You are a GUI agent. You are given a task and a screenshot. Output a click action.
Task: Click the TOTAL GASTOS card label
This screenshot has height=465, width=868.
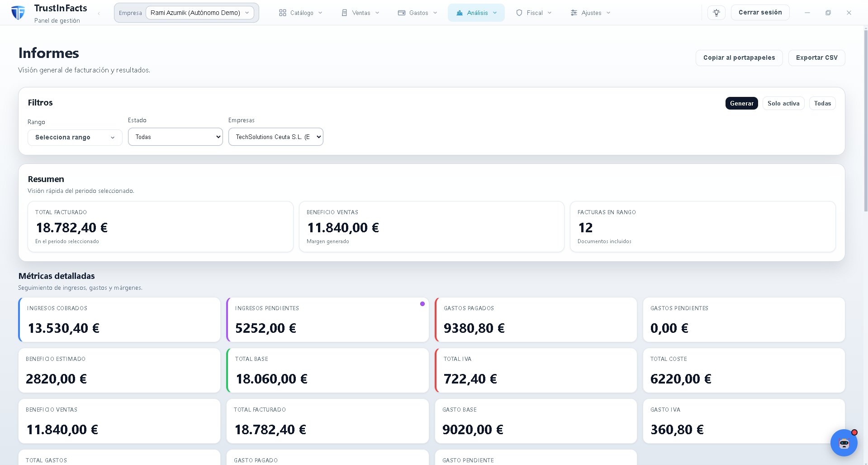point(46,460)
